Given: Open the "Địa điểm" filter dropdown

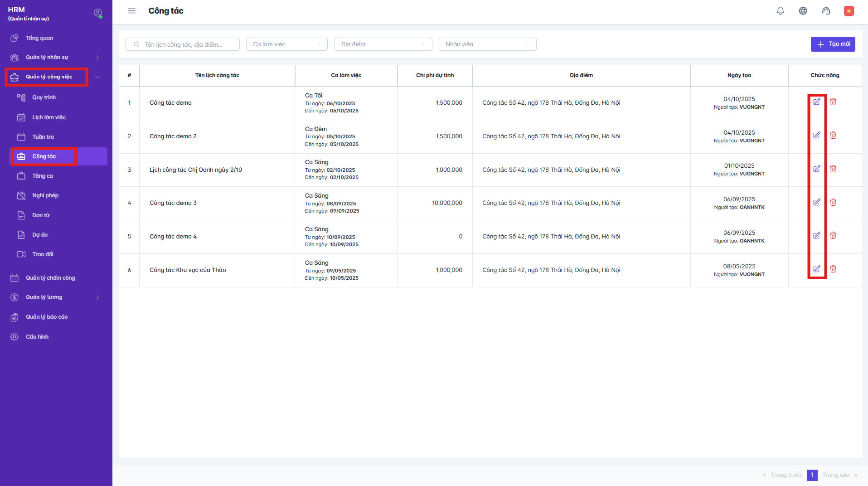Looking at the screenshot, I should point(383,44).
